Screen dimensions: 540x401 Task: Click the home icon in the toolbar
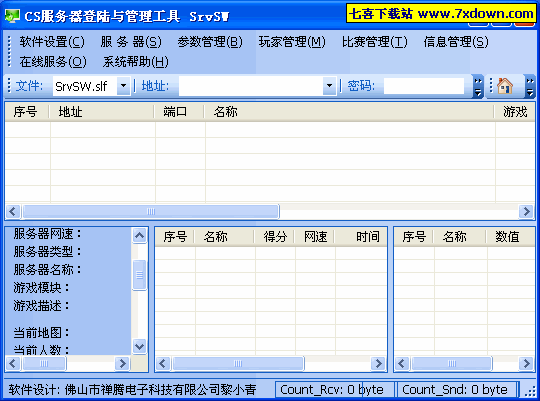505,86
